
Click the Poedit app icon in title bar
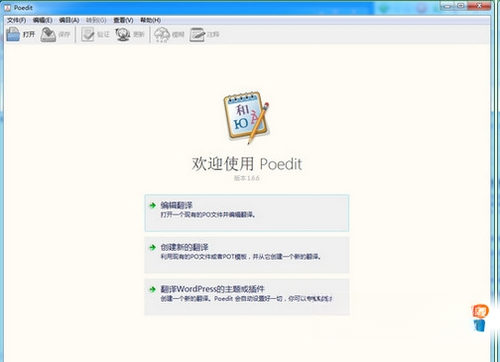tap(7, 7)
